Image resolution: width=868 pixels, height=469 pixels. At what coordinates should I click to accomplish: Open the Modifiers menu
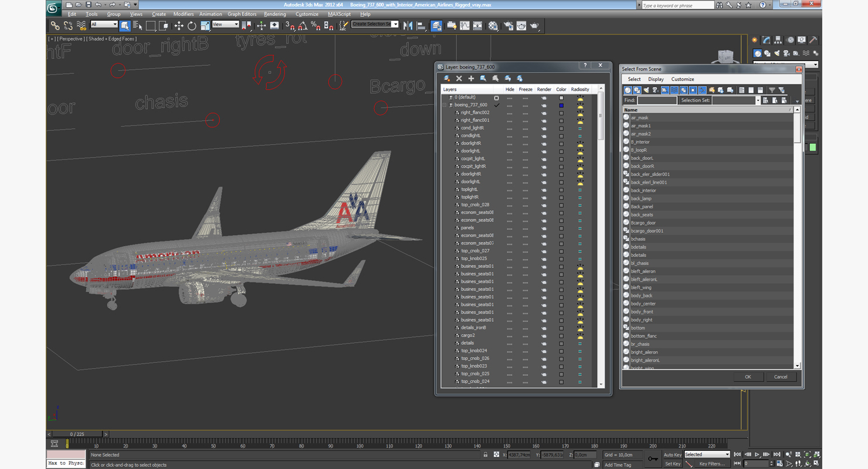click(184, 14)
